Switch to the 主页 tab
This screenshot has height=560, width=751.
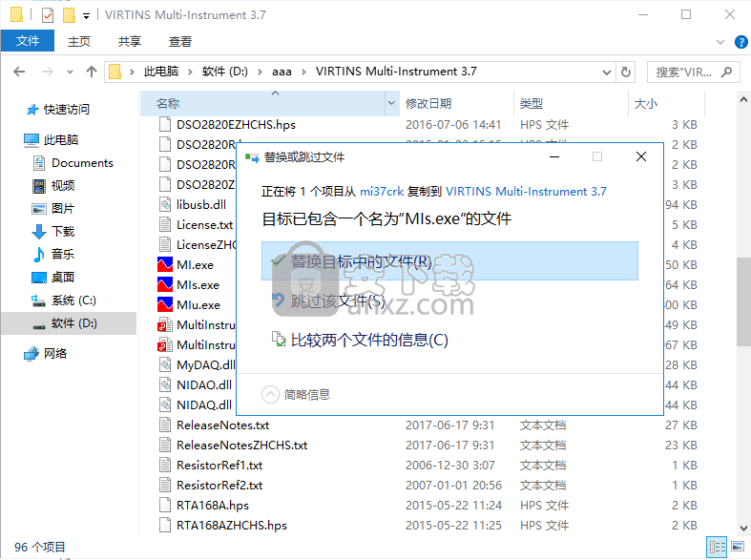pyautogui.click(x=79, y=42)
